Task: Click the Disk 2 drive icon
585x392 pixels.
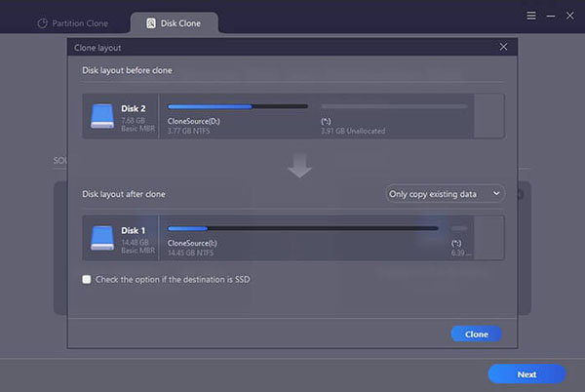Action: click(102, 116)
